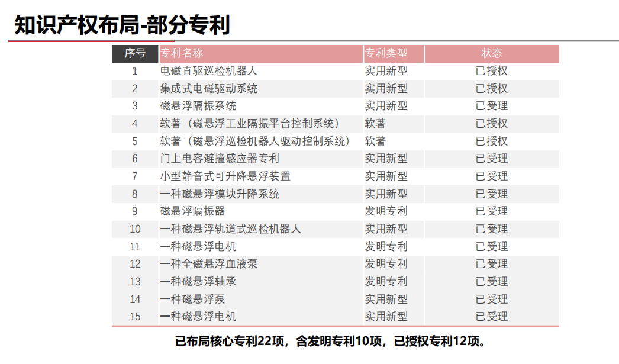Click patent name 磁悬浮隔振系统
The image size is (619, 364).
[198, 106]
